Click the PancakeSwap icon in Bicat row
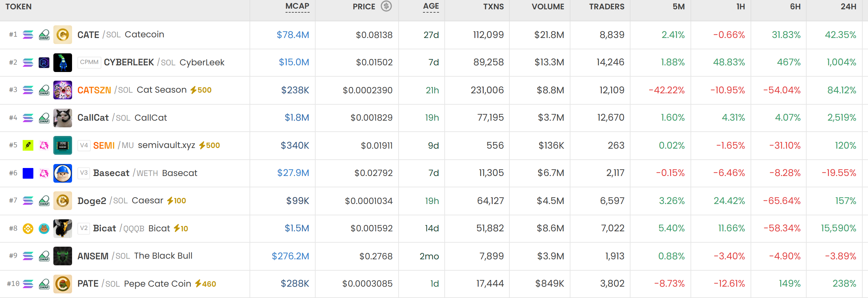 44,229
